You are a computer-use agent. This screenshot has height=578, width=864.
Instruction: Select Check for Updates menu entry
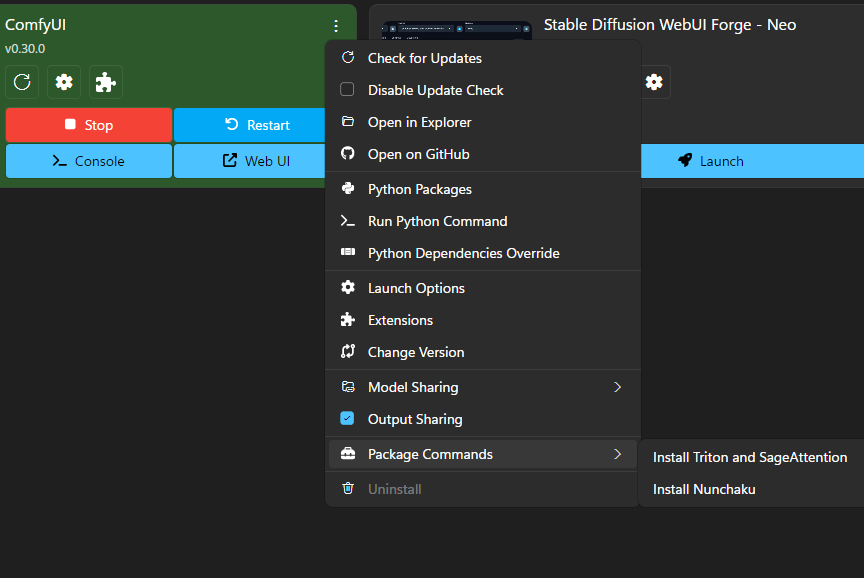(483, 58)
